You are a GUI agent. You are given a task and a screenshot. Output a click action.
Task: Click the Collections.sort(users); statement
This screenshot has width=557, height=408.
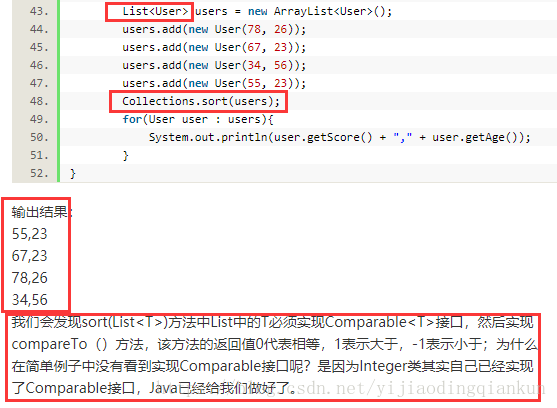point(201,102)
